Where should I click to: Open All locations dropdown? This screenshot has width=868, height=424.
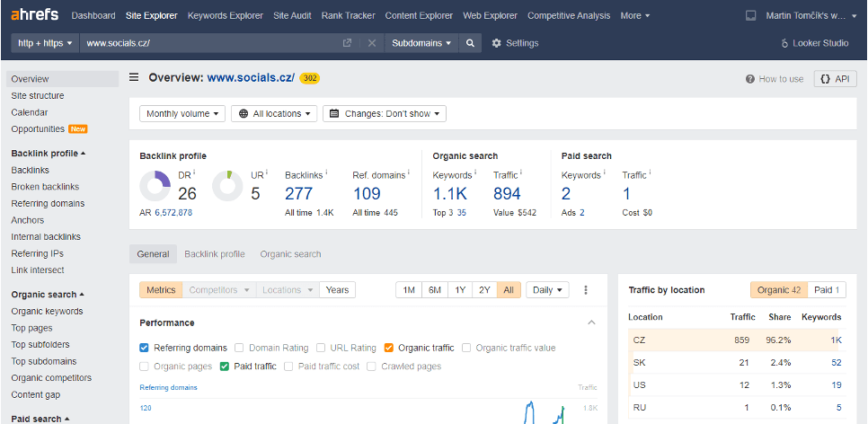point(274,113)
